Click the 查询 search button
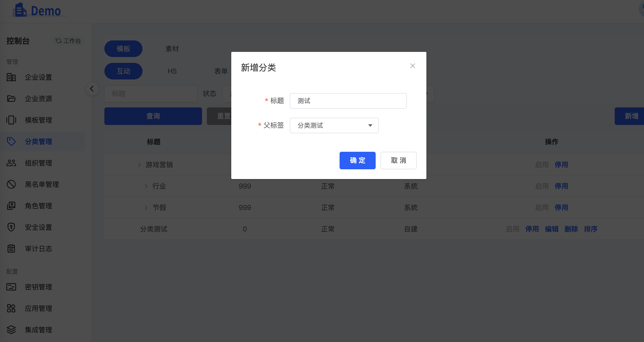Viewport: 644px width, 342px height. click(153, 116)
